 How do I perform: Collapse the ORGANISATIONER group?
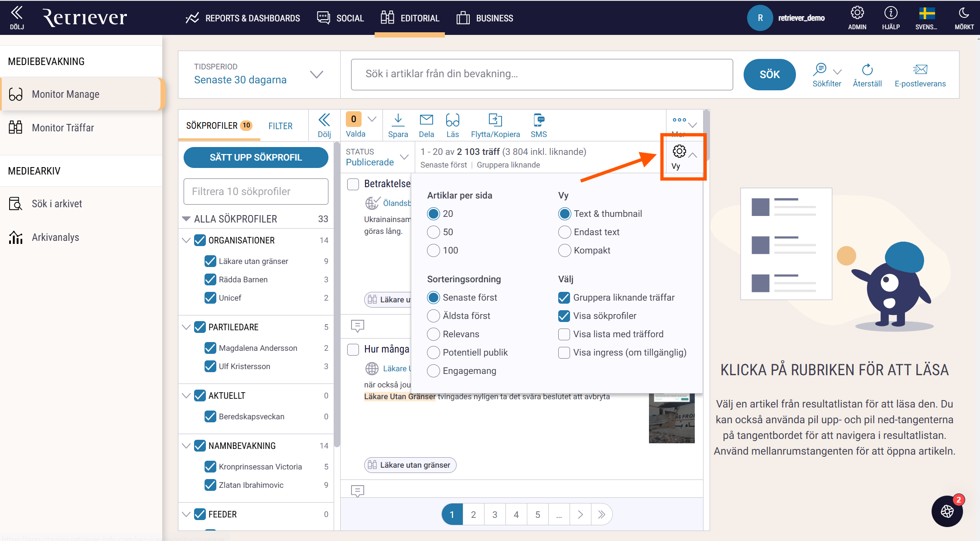(x=186, y=240)
